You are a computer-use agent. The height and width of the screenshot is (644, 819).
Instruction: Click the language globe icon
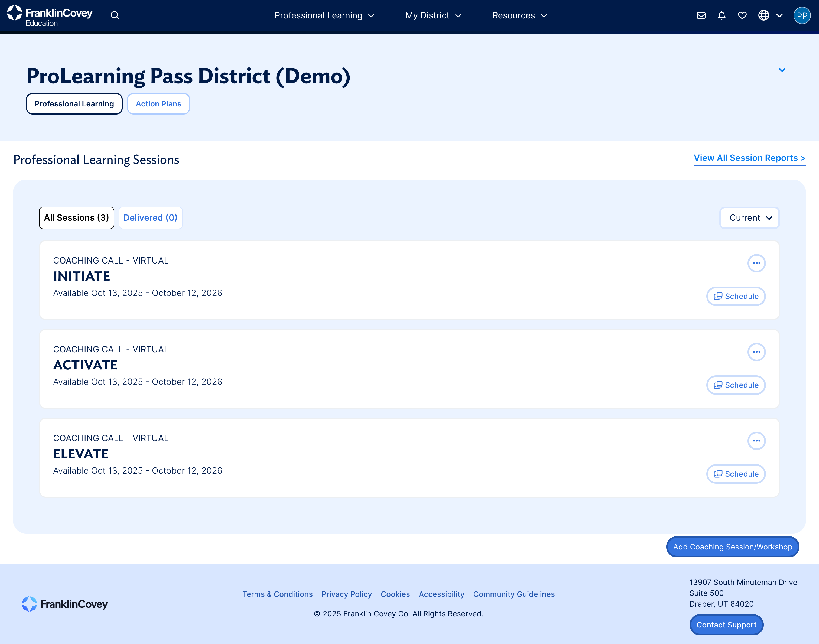(x=763, y=15)
